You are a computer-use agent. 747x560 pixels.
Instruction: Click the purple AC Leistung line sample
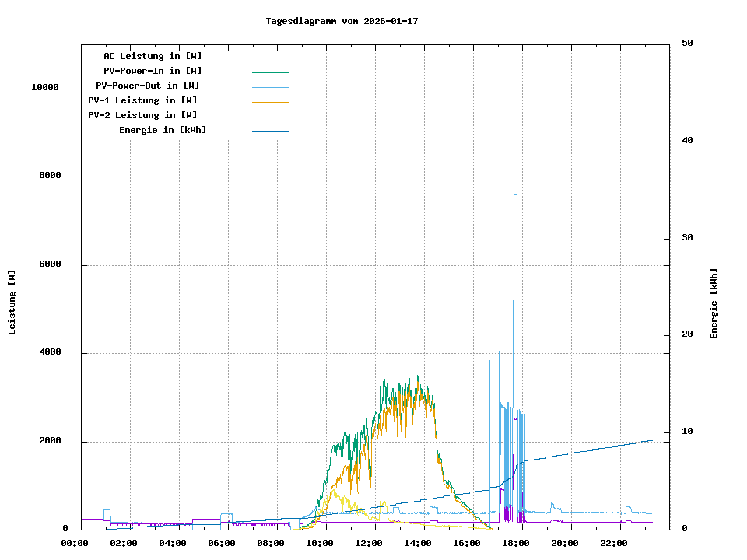click(x=270, y=58)
